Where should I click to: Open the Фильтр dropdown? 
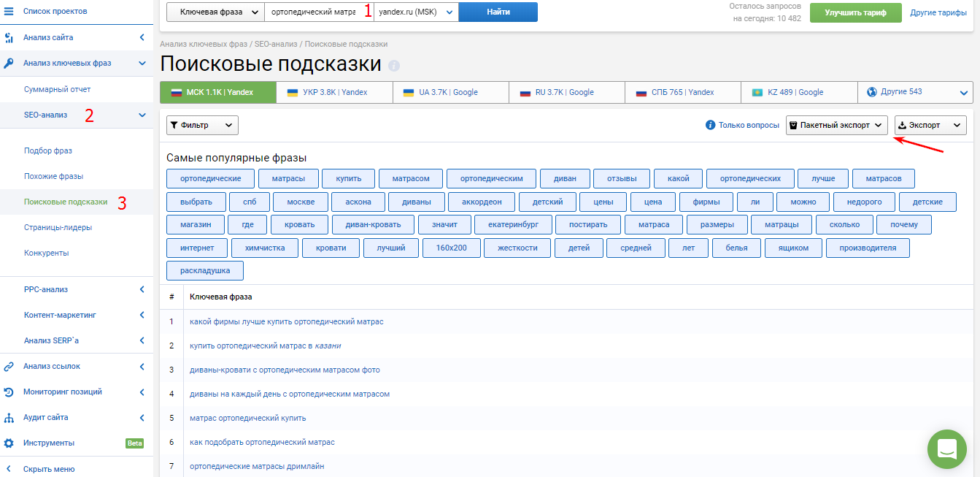202,125
